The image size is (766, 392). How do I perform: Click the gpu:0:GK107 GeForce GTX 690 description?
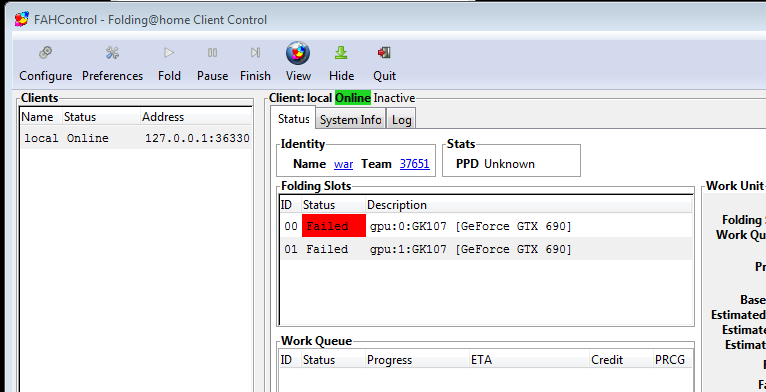click(x=470, y=226)
